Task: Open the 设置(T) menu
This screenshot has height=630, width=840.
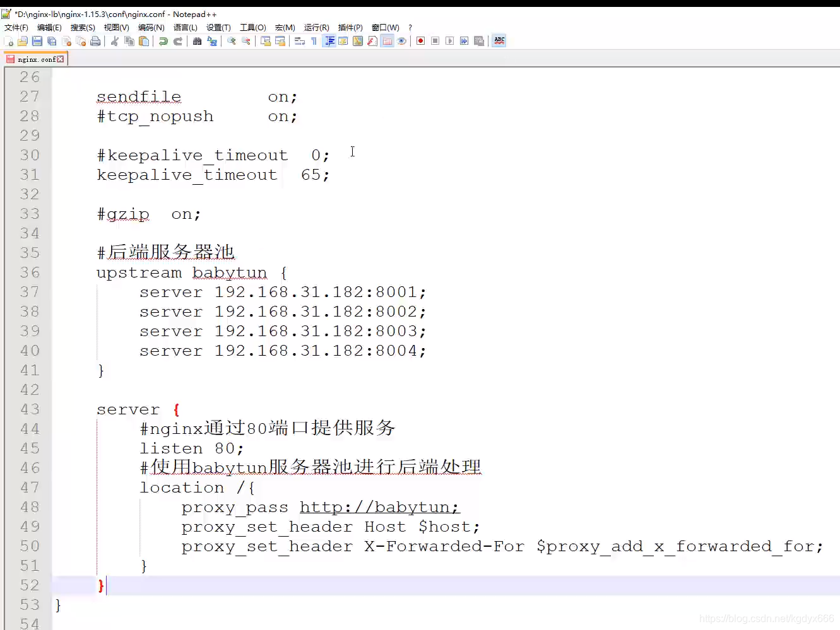Action: [x=218, y=28]
